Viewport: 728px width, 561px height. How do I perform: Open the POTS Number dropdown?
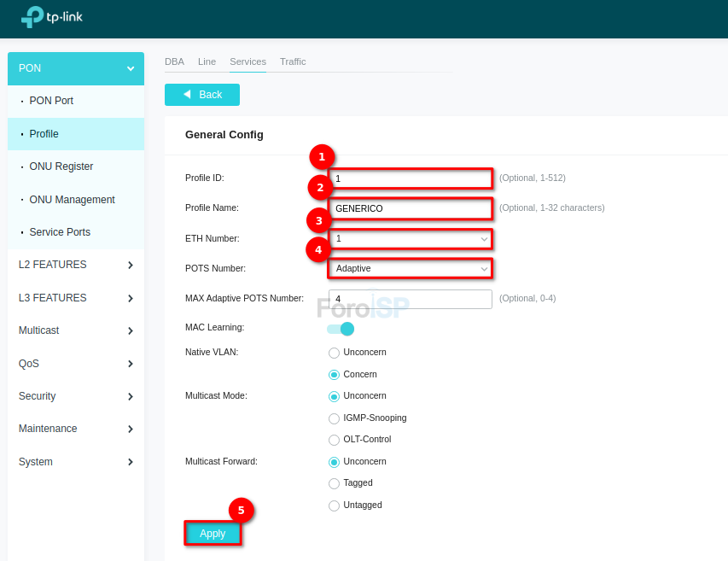coord(410,268)
